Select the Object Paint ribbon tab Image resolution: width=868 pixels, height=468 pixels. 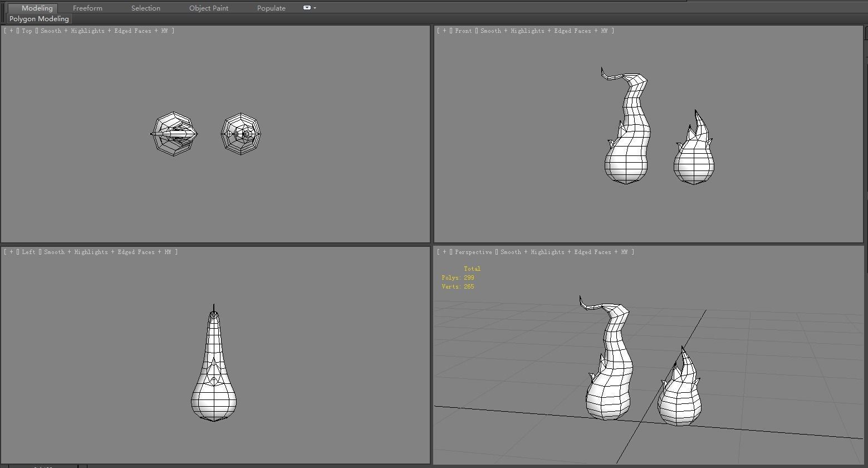click(x=208, y=8)
